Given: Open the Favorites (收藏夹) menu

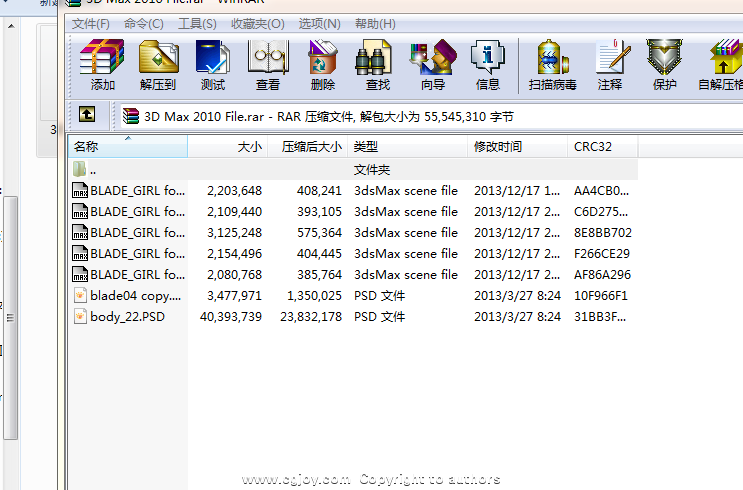Looking at the screenshot, I should (x=258, y=24).
